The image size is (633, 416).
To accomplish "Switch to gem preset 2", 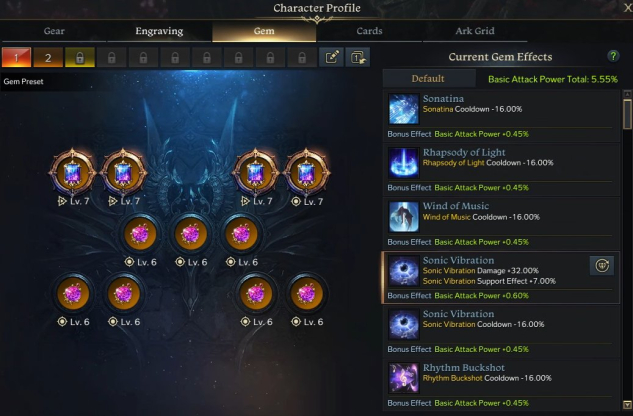I will tap(48, 57).
